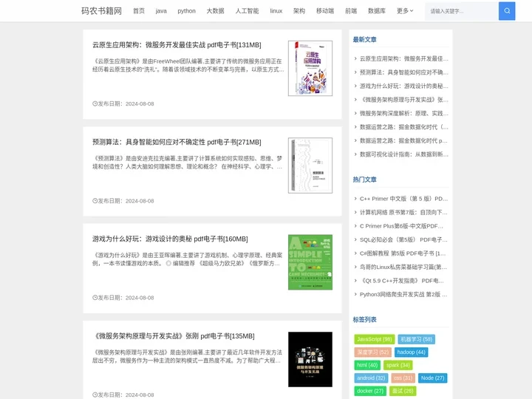Open hot article C Primer Plus第6版

tap(401, 226)
